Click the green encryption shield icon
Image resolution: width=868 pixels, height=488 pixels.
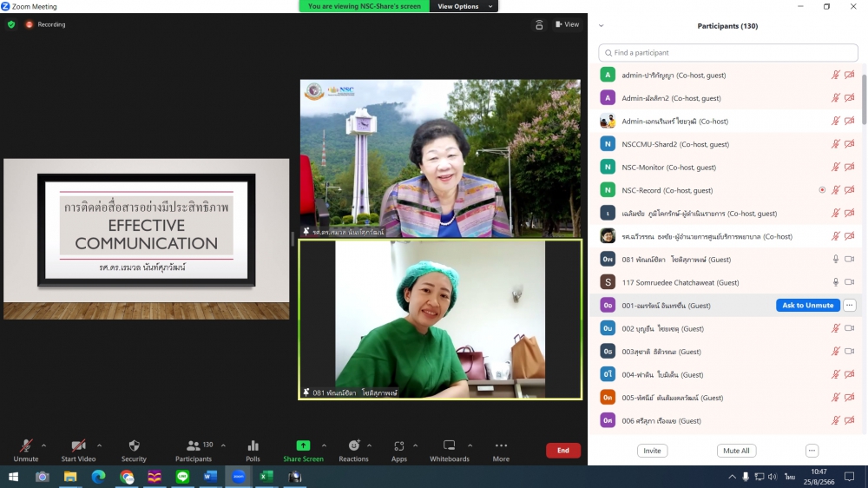pyautogui.click(x=11, y=24)
